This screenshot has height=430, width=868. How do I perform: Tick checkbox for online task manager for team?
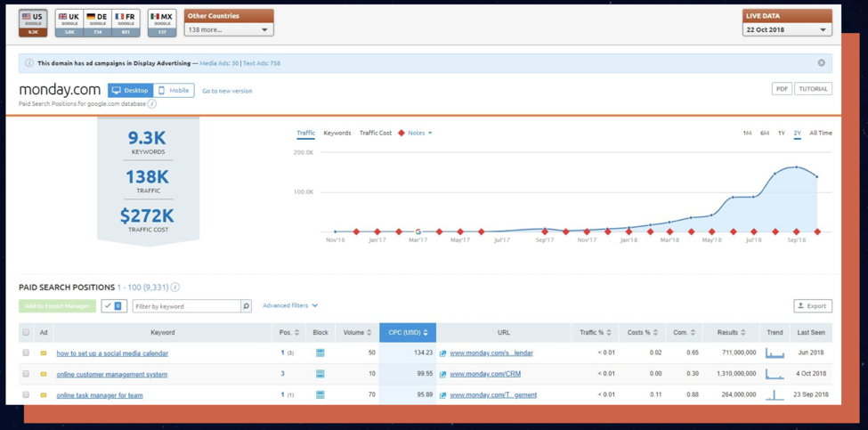pyautogui.click(x=26, y=395)
